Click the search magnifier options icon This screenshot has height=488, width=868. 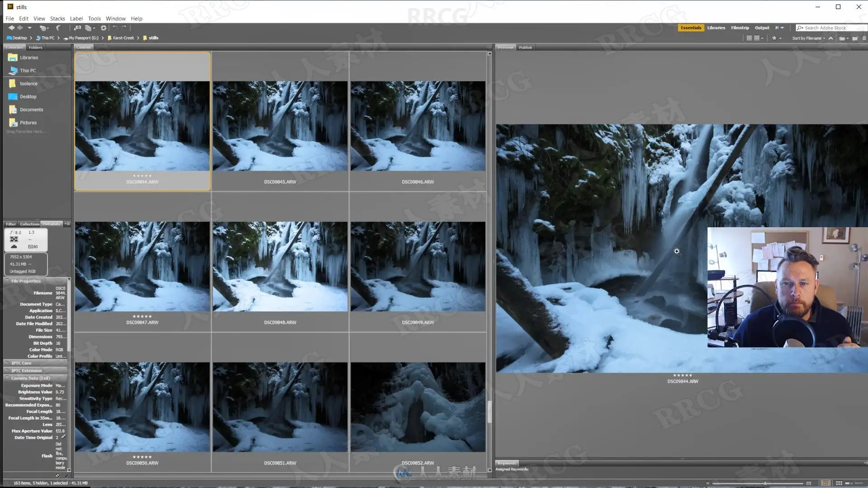point(800,28)
